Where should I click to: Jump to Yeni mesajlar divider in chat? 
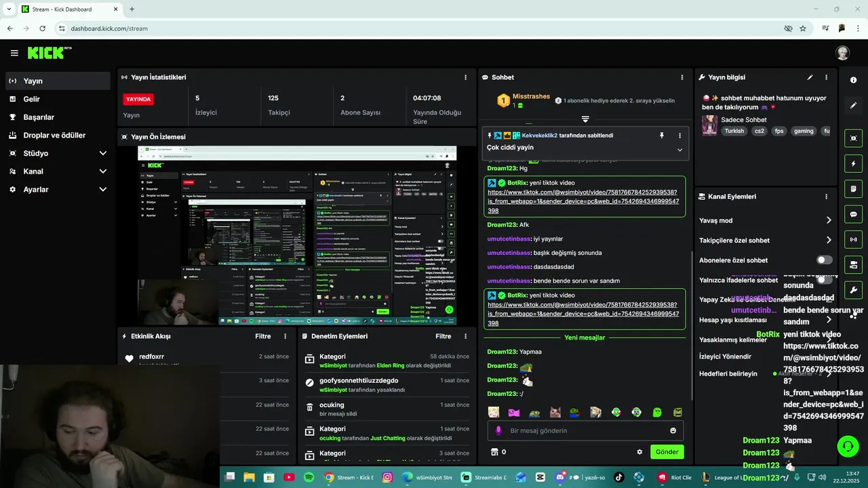coord(585,338)
